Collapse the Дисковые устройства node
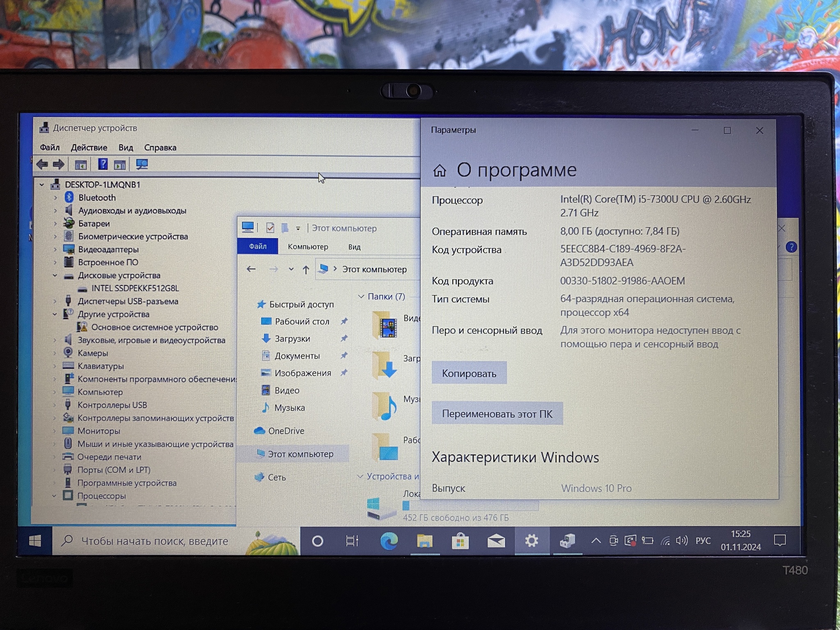Viewport: 840px width, 630px height. click(55, 275)
